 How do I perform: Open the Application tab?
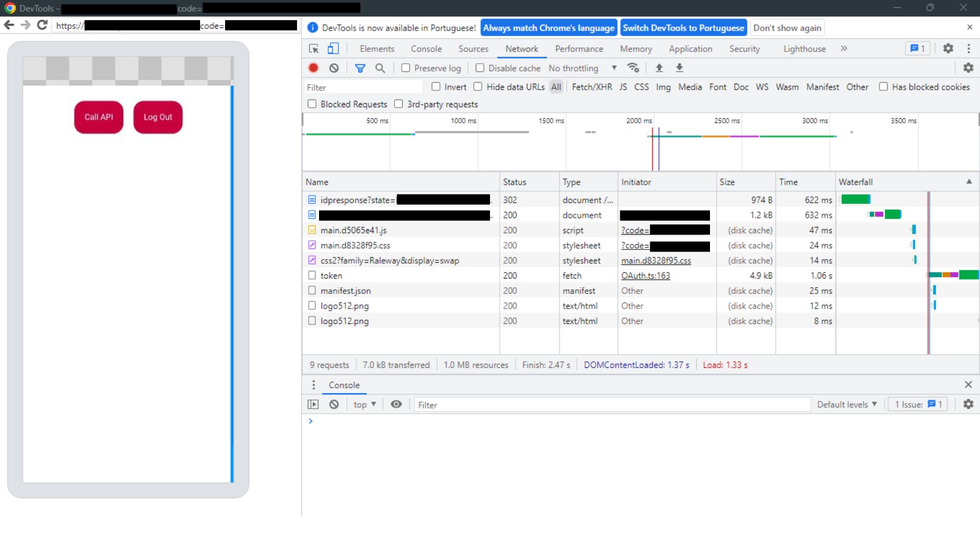[690, 48]
